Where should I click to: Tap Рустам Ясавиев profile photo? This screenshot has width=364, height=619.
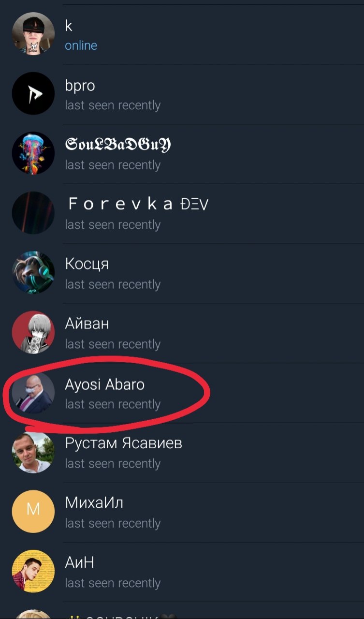(x=33, y=452)
